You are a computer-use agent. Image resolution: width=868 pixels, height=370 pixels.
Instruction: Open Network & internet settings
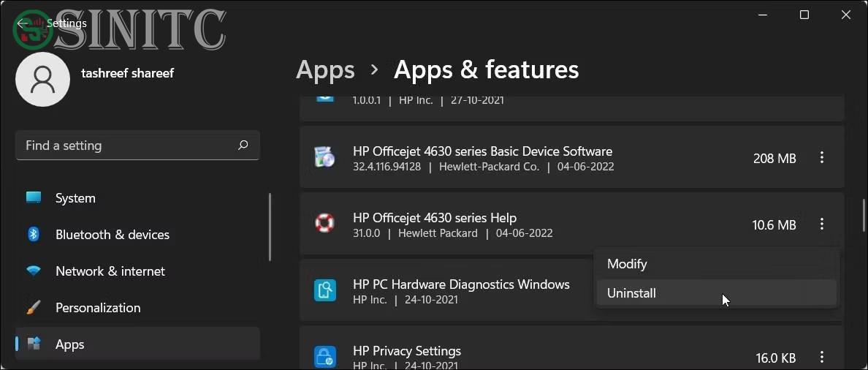click(x=137, y=271)
